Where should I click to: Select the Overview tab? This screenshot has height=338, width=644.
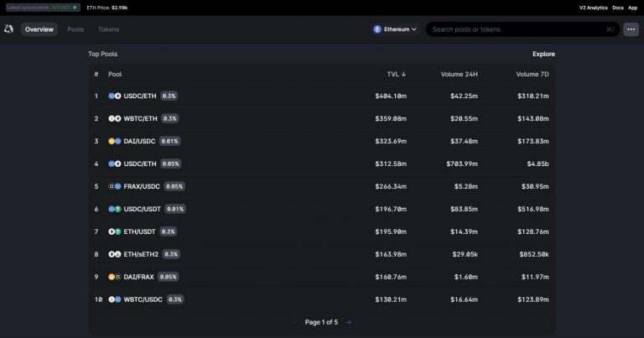[39, 29]
